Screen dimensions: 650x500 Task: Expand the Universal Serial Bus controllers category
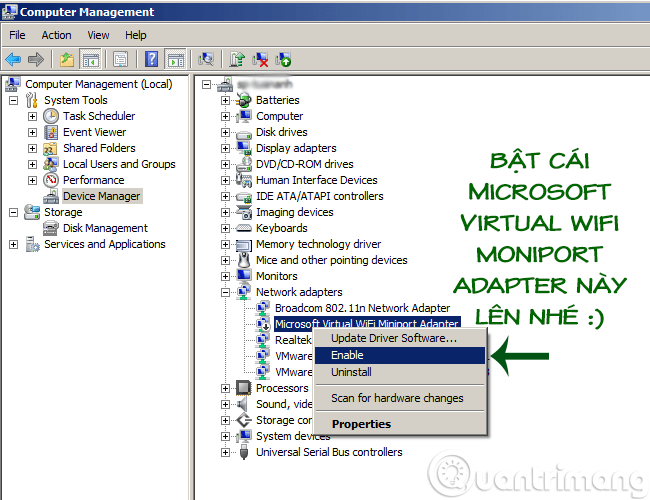pyautogui.click(x=225, y=452)
